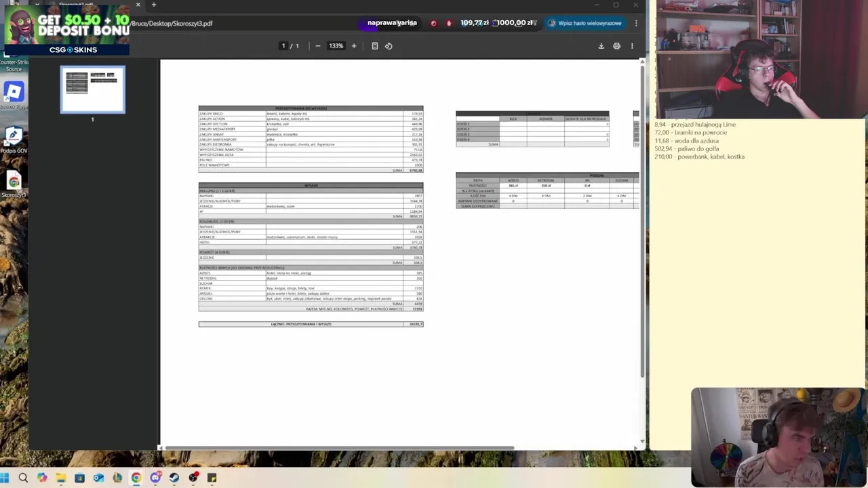868x488 pixels.
Task: Zoom out the PDF with minus button
Action: point(317,46)
